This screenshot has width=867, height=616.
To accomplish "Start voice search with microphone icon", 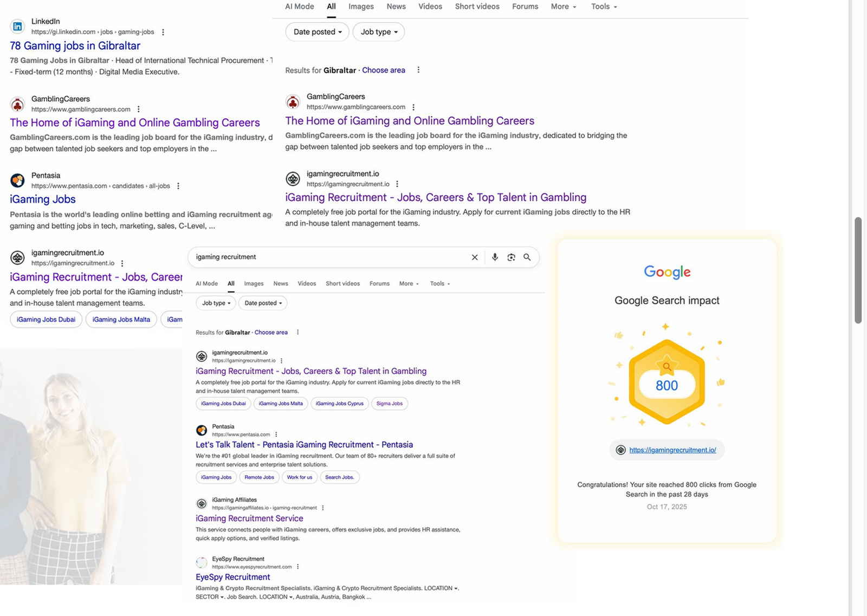I will coord(495,257).
